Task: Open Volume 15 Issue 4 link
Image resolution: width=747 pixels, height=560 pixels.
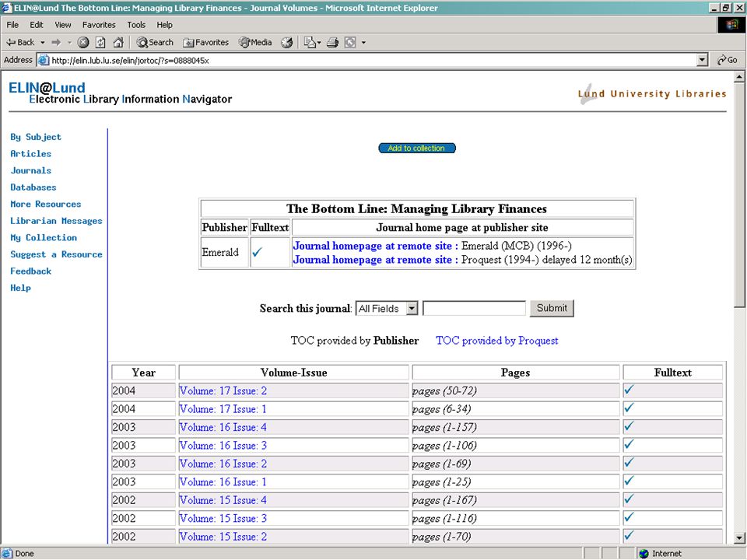Action: pos(223,500)
